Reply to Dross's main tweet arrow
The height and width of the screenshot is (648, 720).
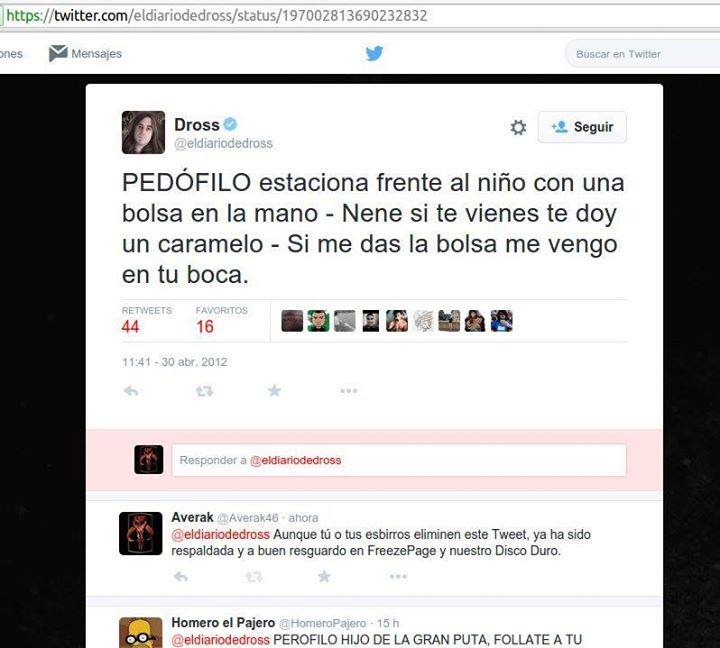click(x=131, y=391)
